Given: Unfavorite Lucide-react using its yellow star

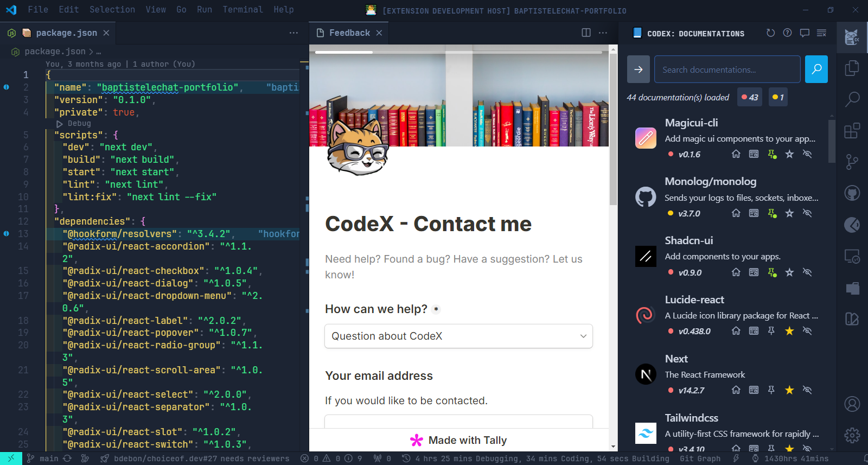Looking at the screenshot, I should [789, 331].
